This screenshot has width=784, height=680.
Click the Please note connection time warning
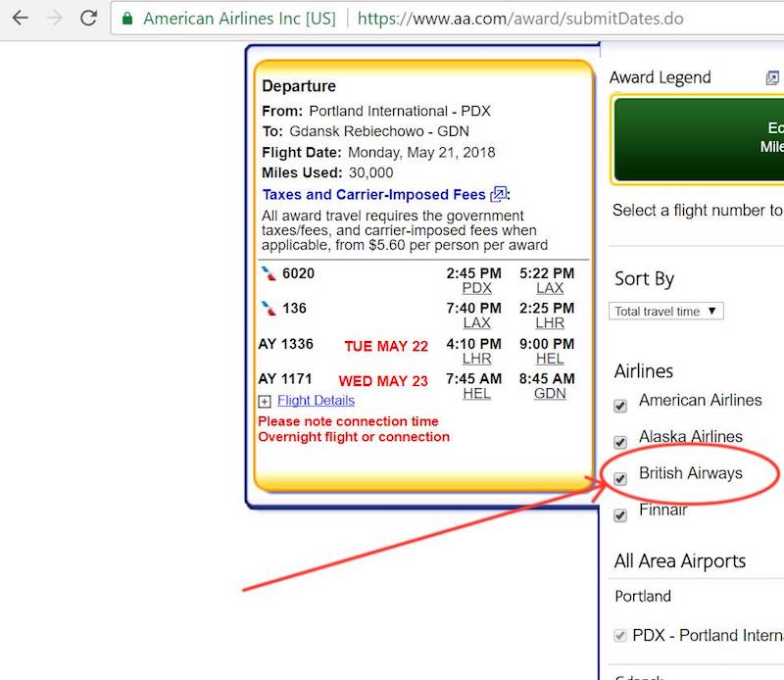(348, 421)
